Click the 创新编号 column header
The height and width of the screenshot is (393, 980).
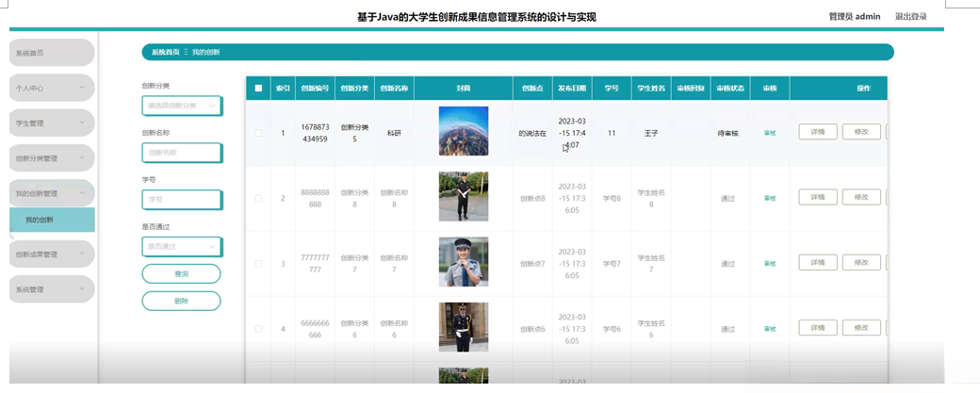[315, 89]
